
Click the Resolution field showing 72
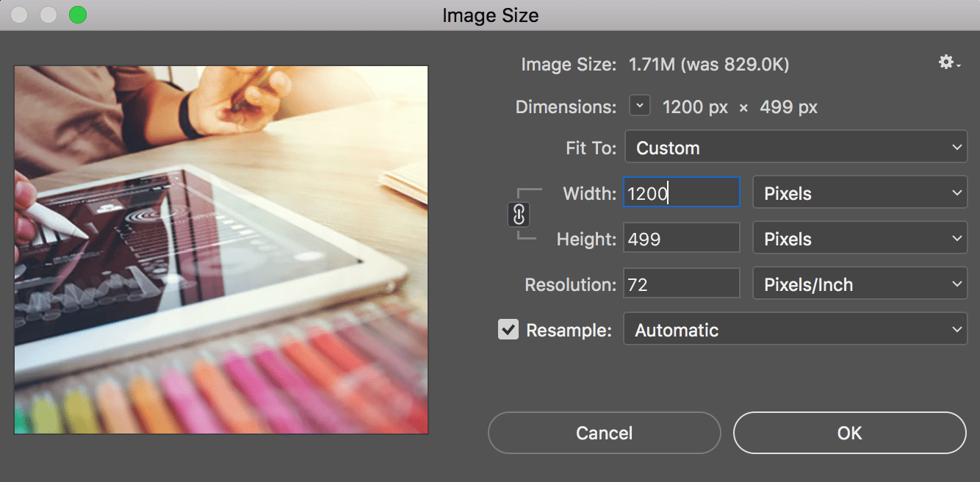(680, 283)
